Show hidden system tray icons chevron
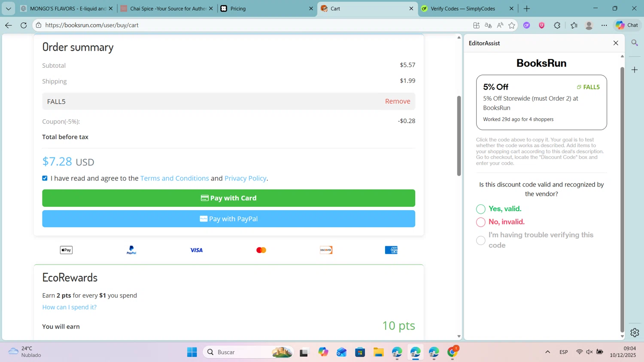This screenshot has width=644, height=362. click(547, 352)
